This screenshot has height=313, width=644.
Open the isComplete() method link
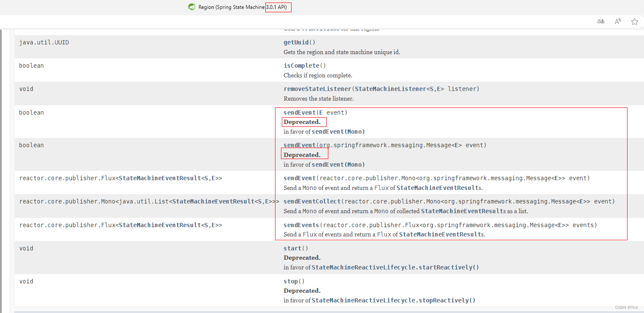301,66
